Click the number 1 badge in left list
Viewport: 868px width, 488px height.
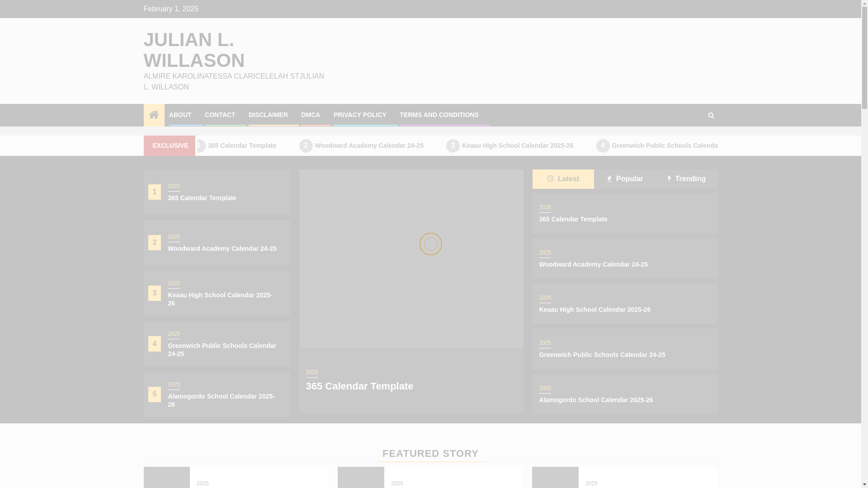tap(154, 192)
